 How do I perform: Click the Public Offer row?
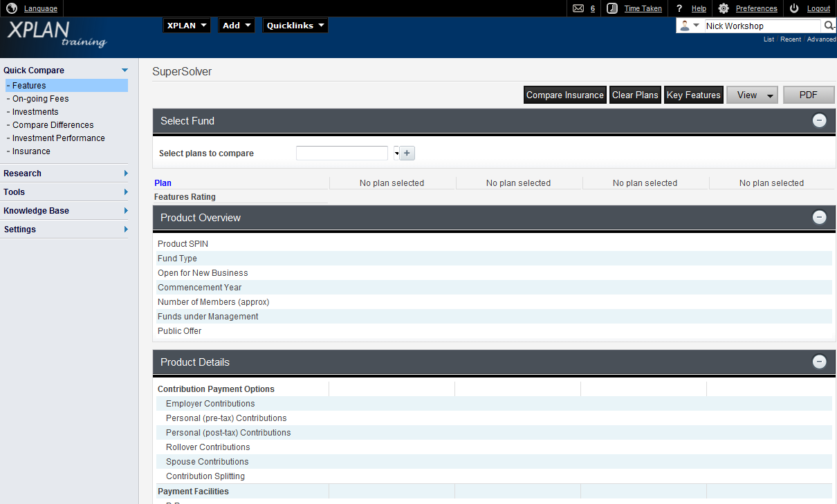495,331
